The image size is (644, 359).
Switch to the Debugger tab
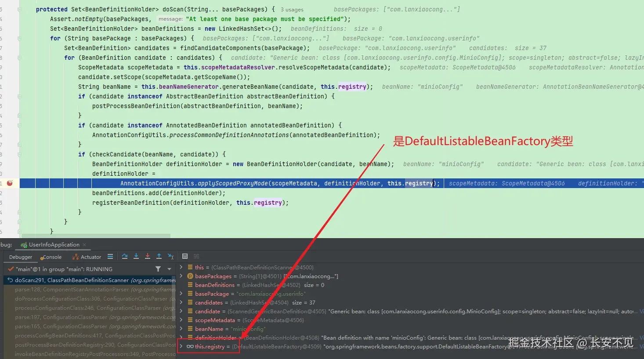pyautogui.click(x=21, y=257)
